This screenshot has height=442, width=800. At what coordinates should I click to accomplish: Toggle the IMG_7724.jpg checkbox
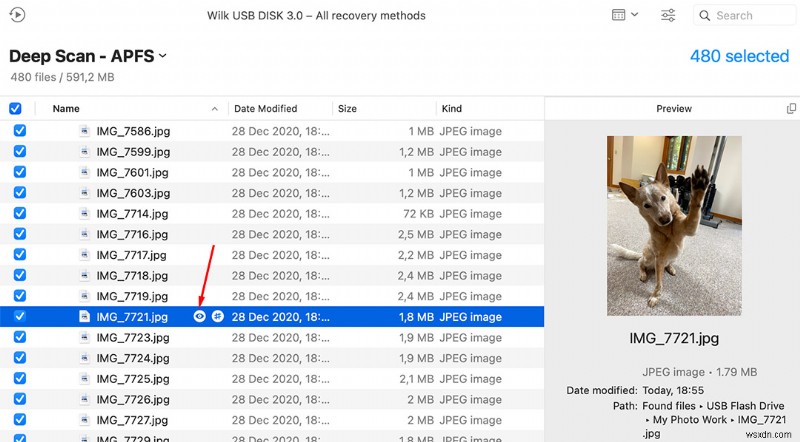point(20,358)
